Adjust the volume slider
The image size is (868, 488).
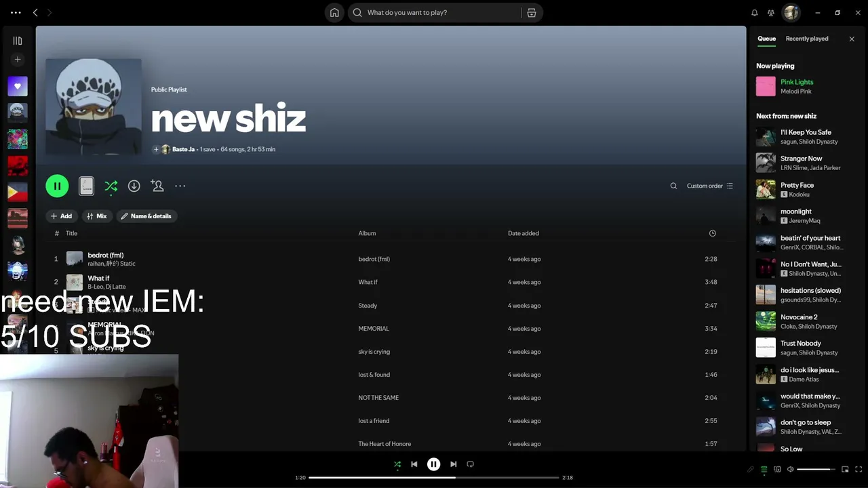point(816,469)
